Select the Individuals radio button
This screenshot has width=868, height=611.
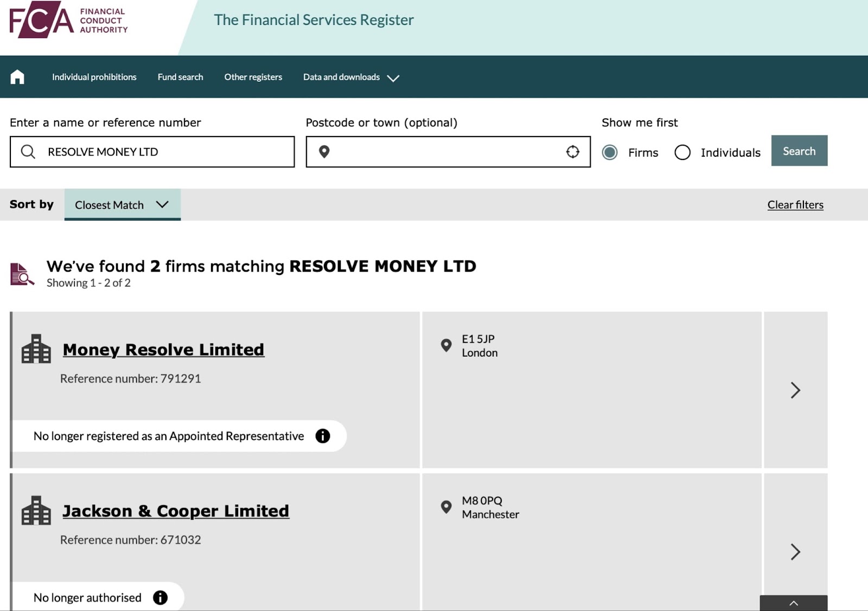click(x=682, y=152)
